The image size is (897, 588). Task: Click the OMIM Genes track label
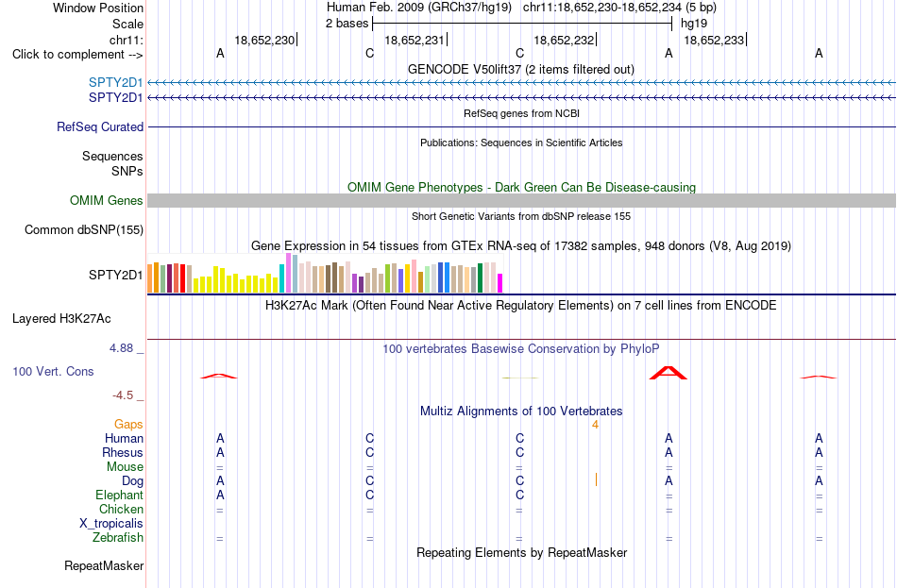107,201
